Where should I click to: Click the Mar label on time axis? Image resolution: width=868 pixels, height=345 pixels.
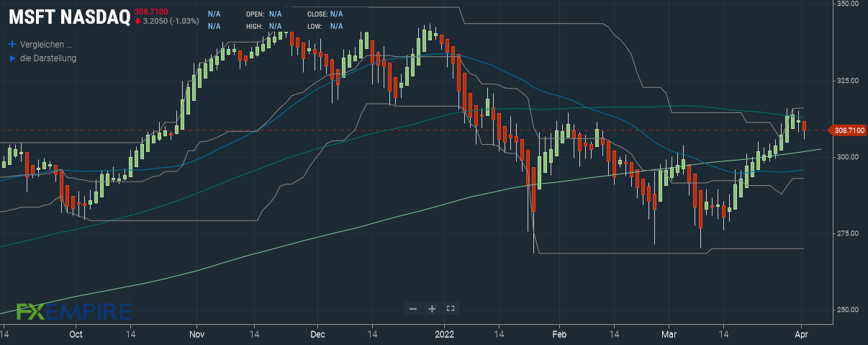[669, 335]
